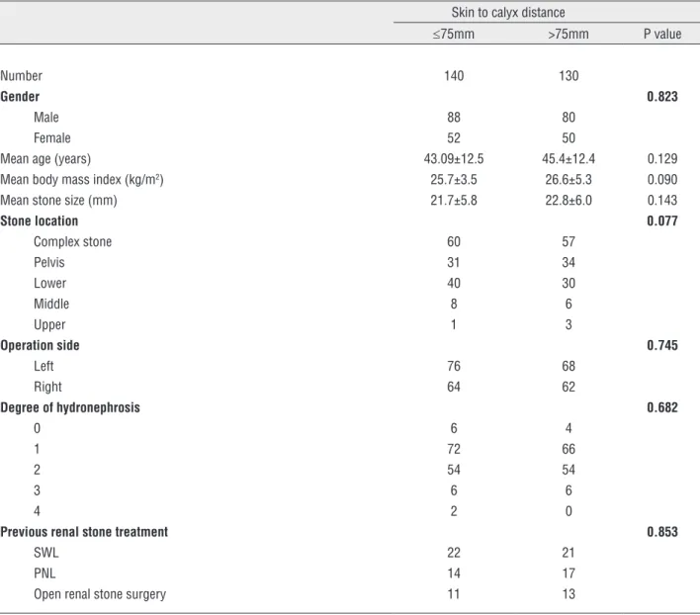Image resolution: width=700 pixels, height=615 pixels.
Task: Click the 'P value' column header
Action: coord(662,34)
